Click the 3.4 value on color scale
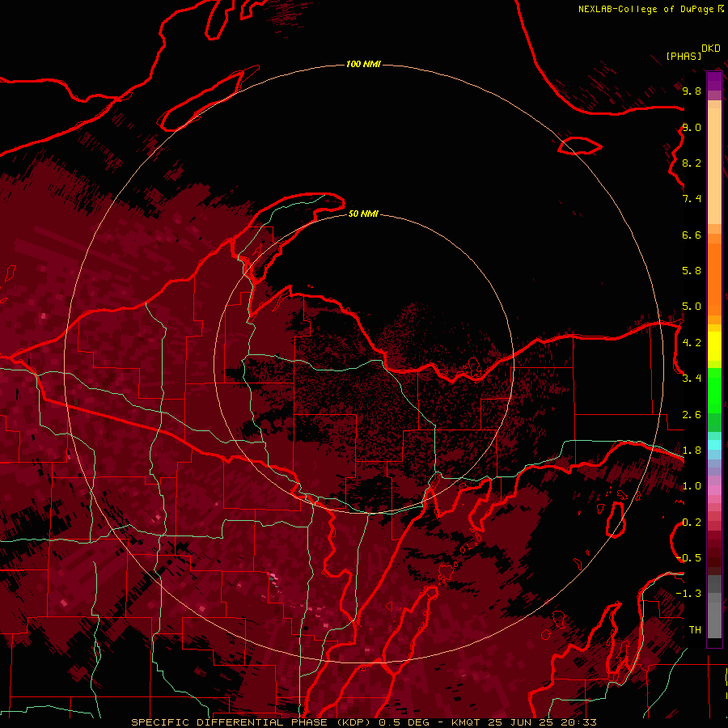Viewport: 728px width, 728px height. pyautogui.click(x=692, y=379)
